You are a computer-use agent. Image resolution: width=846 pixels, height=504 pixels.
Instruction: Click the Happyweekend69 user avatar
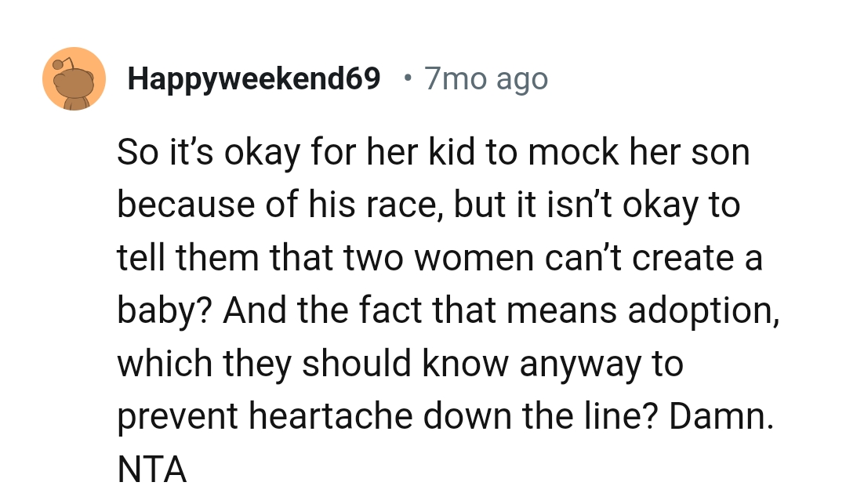[74, 78]
